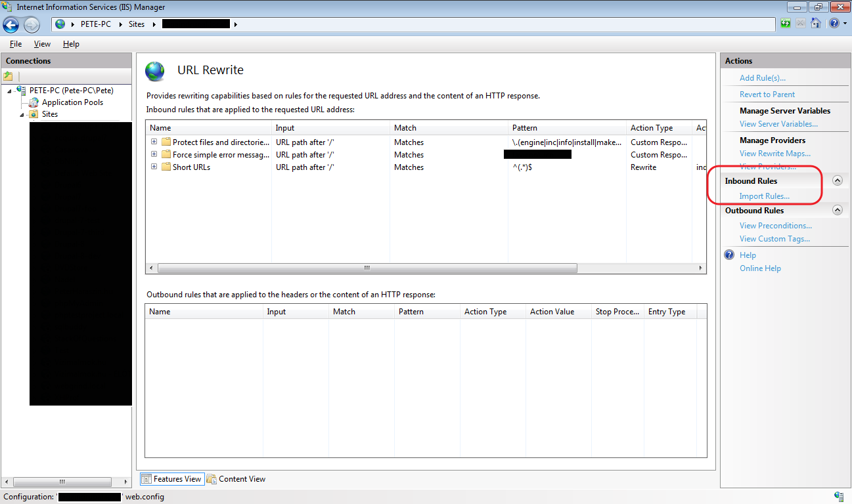Open the Help menu
The image size is (852, 504).
pos(71,44)
